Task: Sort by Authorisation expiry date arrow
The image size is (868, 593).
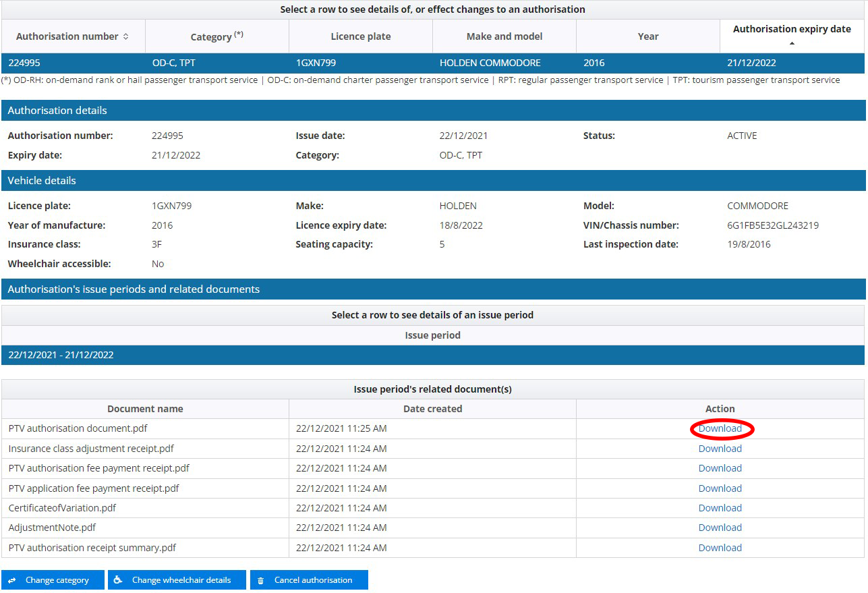Action: [792, 43]
